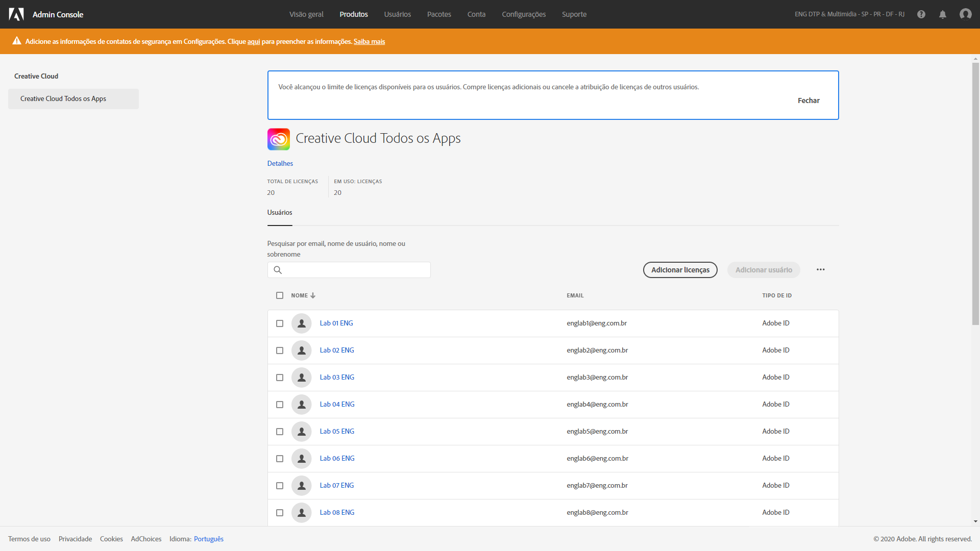The image size is (980, 551).
Task: Open the AdChoices footer link
Action: point(146,539)
